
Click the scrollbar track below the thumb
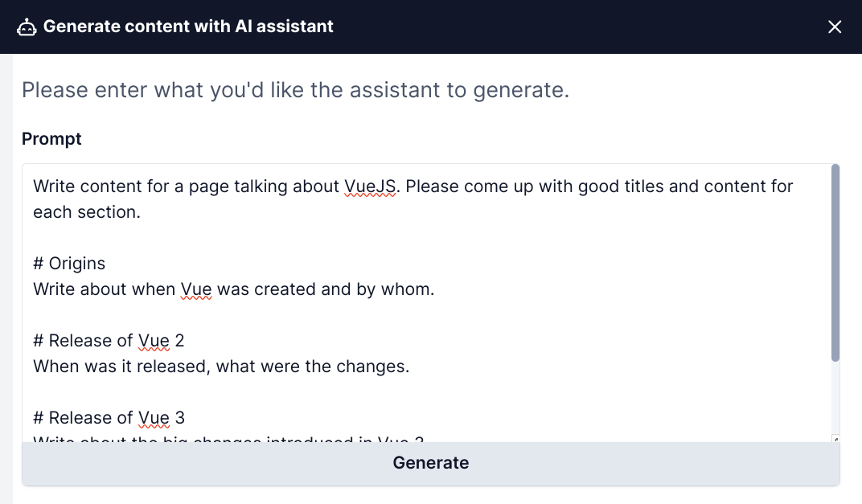[835, 399]
